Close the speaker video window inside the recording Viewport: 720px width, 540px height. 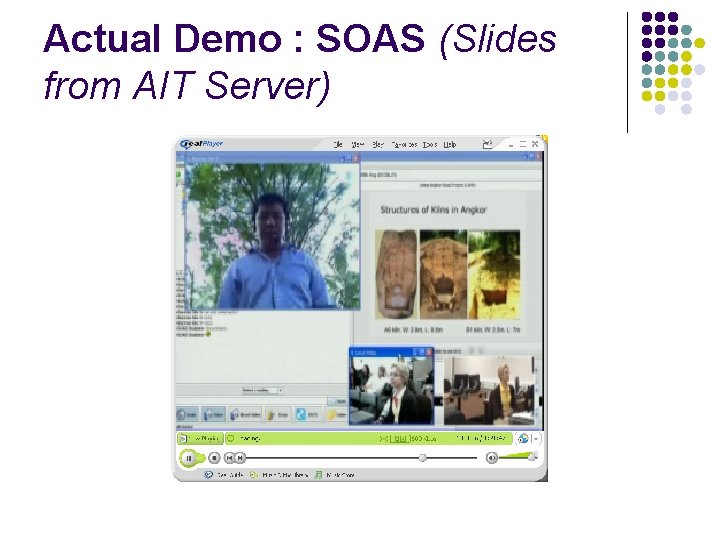pyautogui.click(x=356, y=159)
